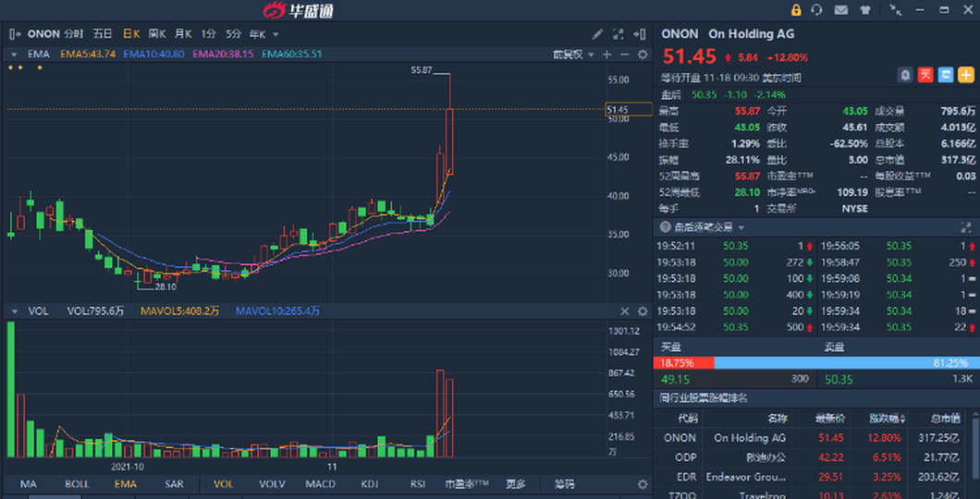Image resolution: width=980 pixels, height=499 pixels.
Task: Click the fullscreen chart expand icon
Action: [619, 34]
